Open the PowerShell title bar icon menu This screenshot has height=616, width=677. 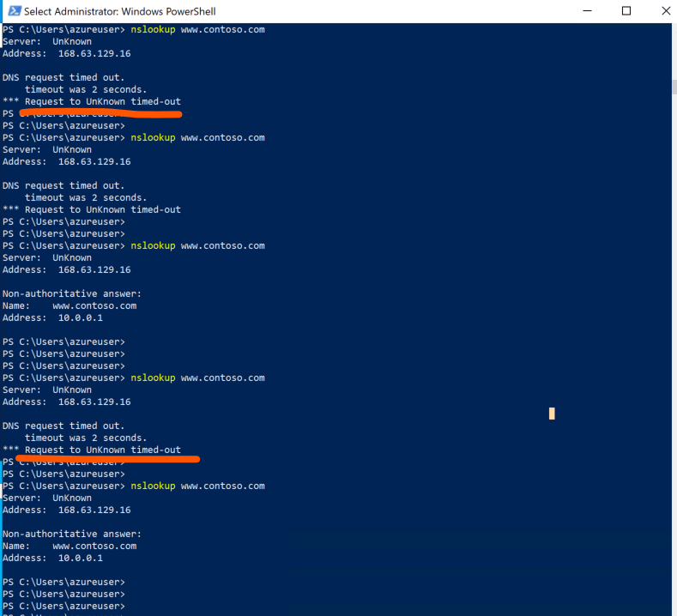click(x=15, y=11)
